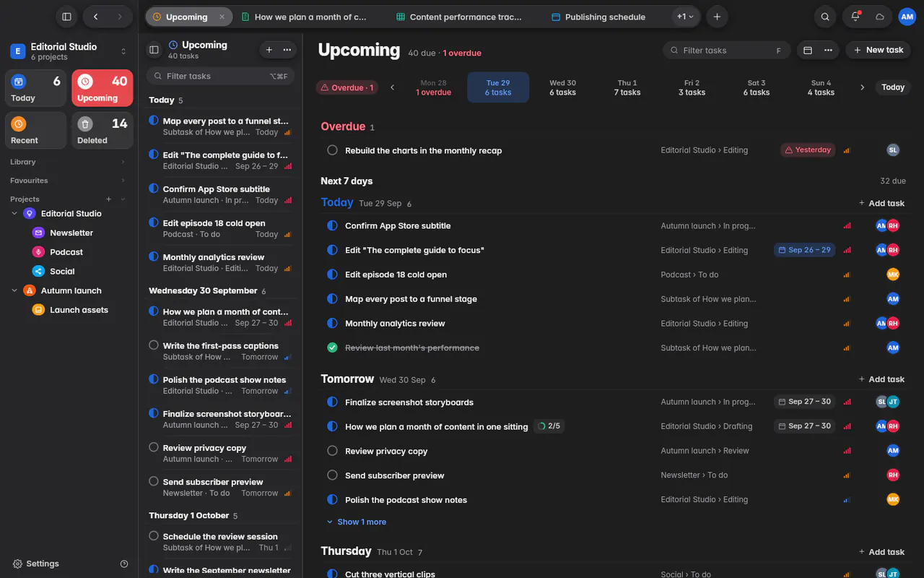
Task: Collapse the Editorial Studio project tree
Action: tap(14, 213)
